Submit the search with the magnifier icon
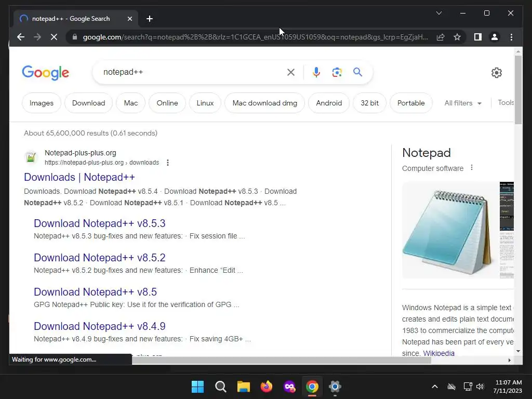Screen dimensions: 532x399 [357, 72]
